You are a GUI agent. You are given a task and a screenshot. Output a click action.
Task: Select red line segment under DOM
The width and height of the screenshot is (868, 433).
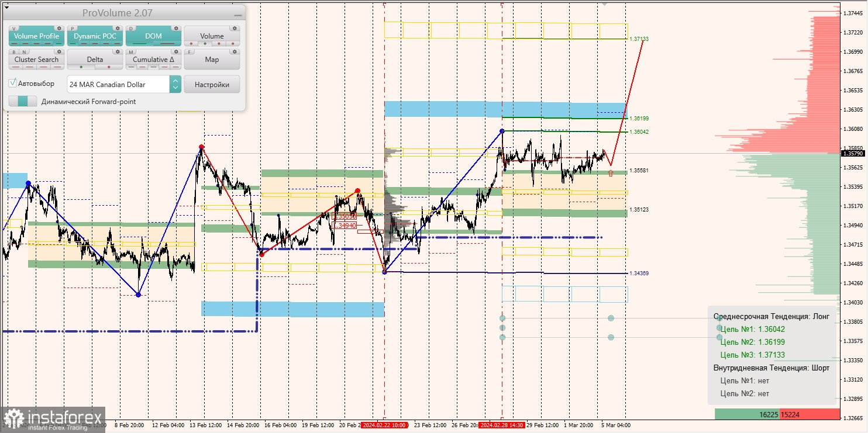coord(168,44)
